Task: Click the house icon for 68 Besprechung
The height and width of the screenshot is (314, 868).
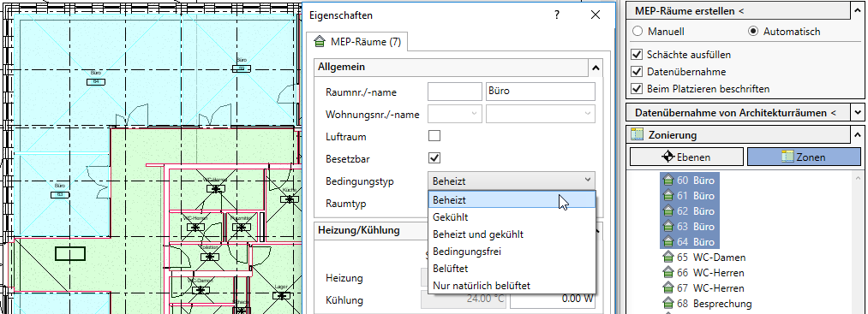Action: coord(668,304)
